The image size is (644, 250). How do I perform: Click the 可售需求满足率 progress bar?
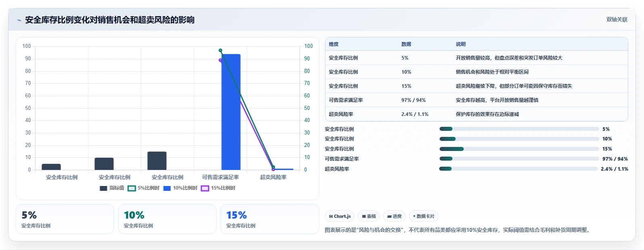click(x=519, y=159)
